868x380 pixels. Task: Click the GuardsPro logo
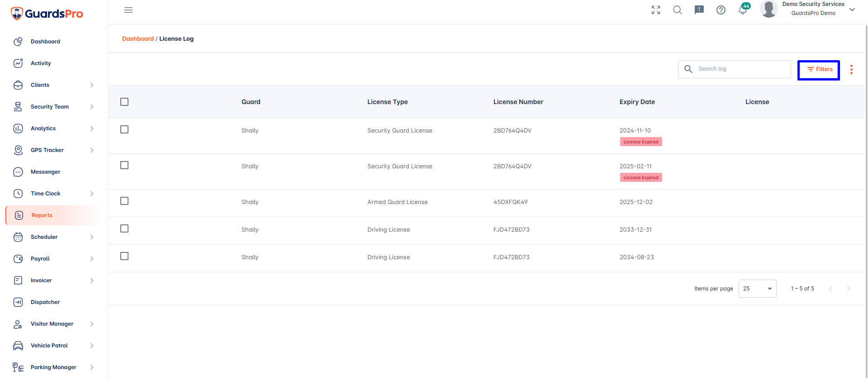click(47, 14)
